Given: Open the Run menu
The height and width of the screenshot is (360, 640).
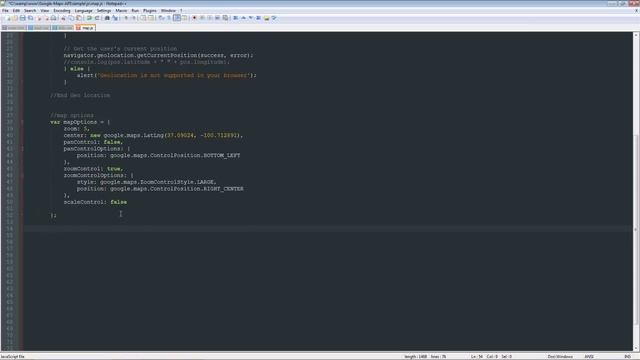Looking at the screenshot, I should tap(135, 11).
